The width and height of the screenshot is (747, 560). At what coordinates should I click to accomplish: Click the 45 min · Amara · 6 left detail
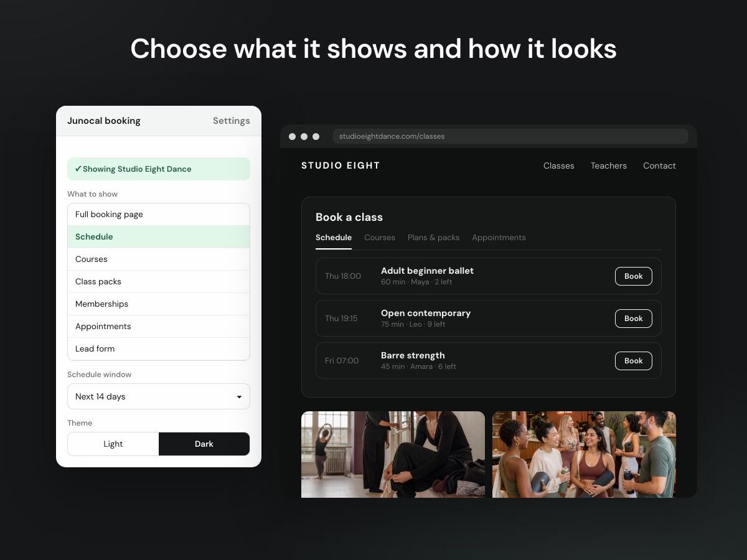click(418, 366)
